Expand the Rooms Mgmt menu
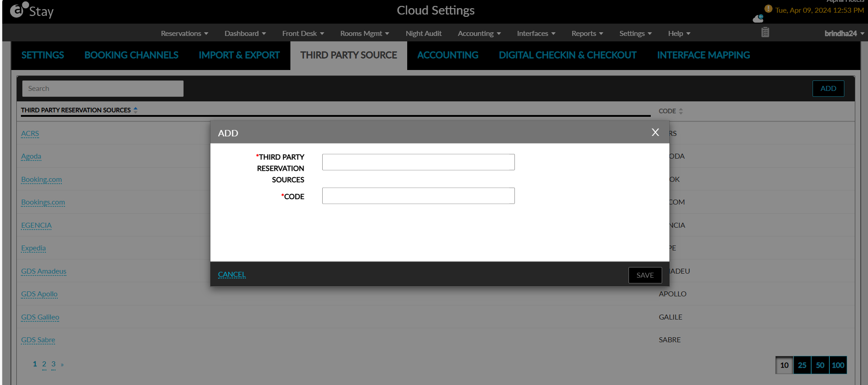Image resolution: width=868 pixels, height=385 pixels. pyautogui.click(x=364, y=33)
